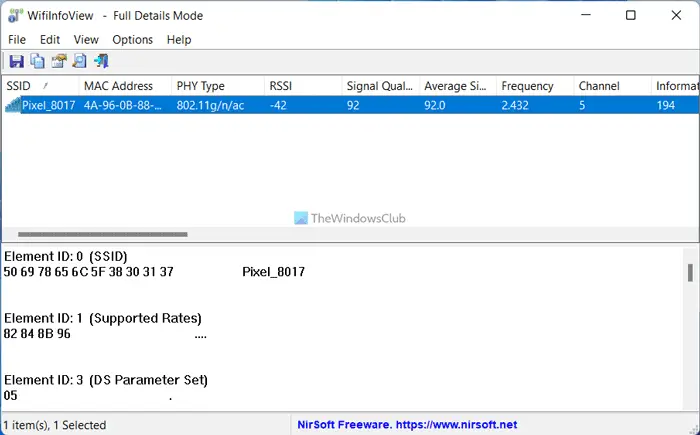
Task: Sort by the PHY Type column header
Action: [218, 86]
